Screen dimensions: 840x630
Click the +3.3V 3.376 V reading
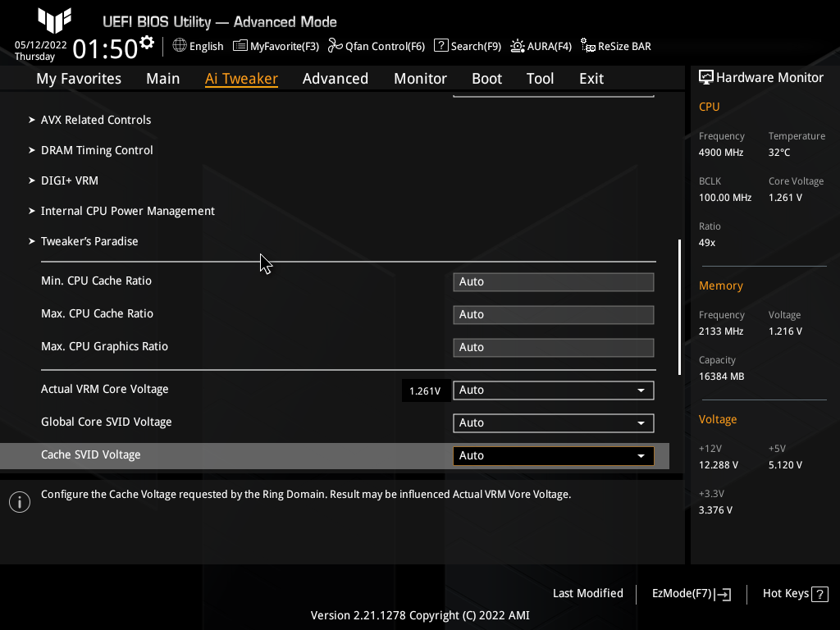[715, 510]
